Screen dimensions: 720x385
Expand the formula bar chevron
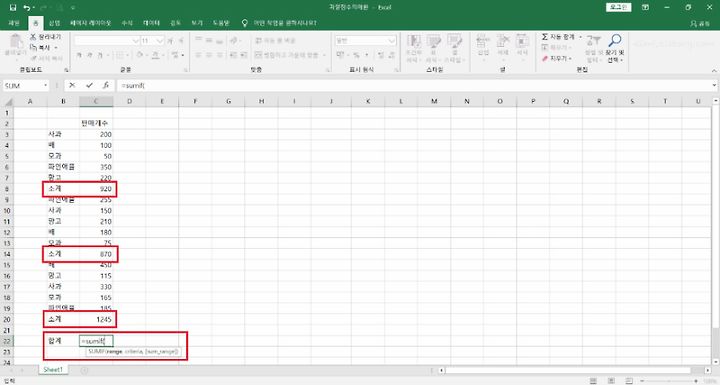[x=714, y=85]
